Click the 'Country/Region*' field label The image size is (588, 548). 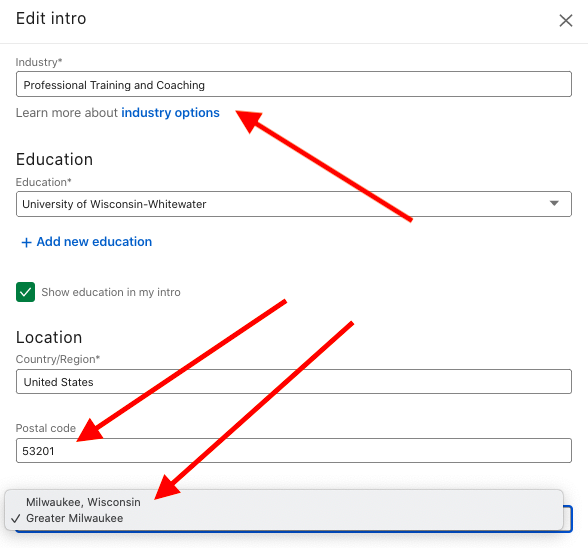click(58, 359)
